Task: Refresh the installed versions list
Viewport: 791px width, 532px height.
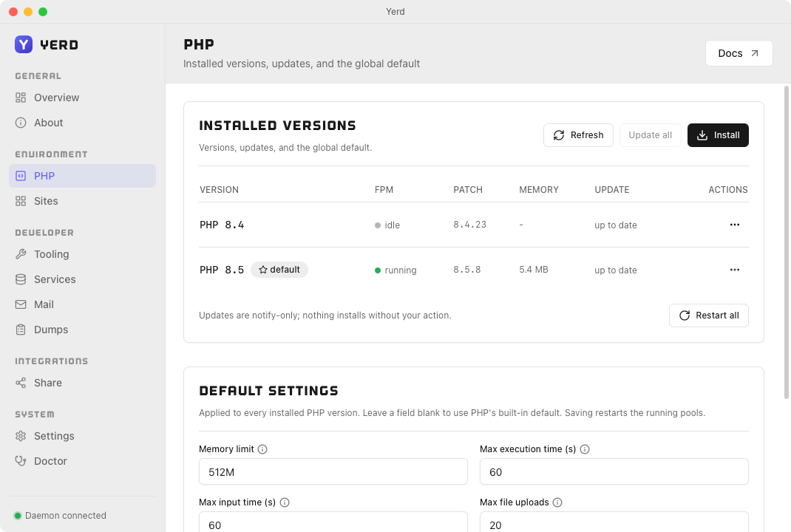Action: coord(578,135)
